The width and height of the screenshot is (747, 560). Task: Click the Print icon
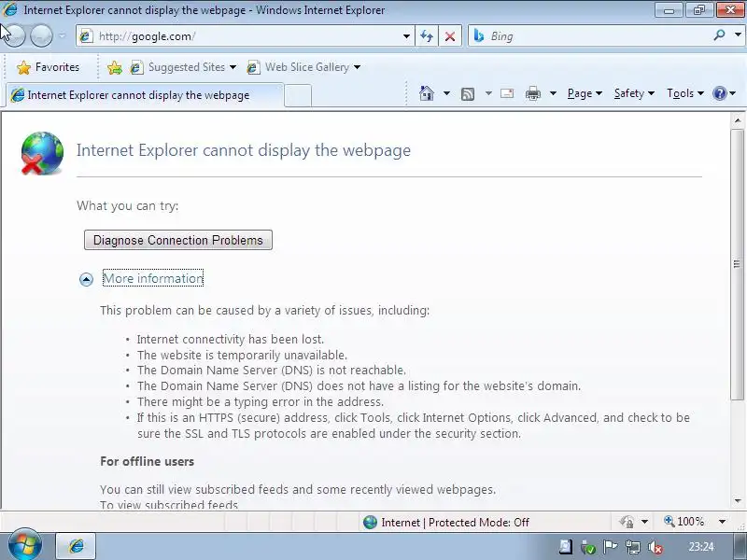point(533,94)
